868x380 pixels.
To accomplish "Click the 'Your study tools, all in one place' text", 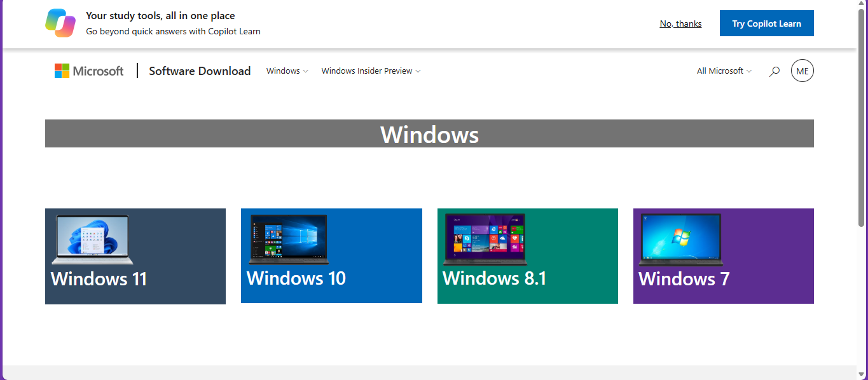I will click(160, 16).
